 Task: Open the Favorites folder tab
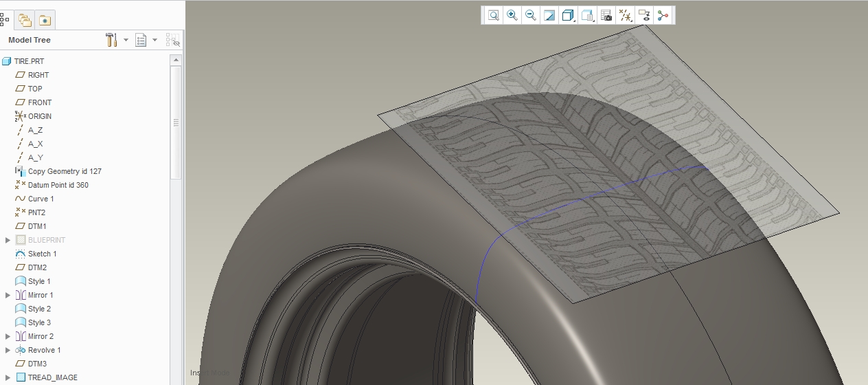click(x=45, y=21)
